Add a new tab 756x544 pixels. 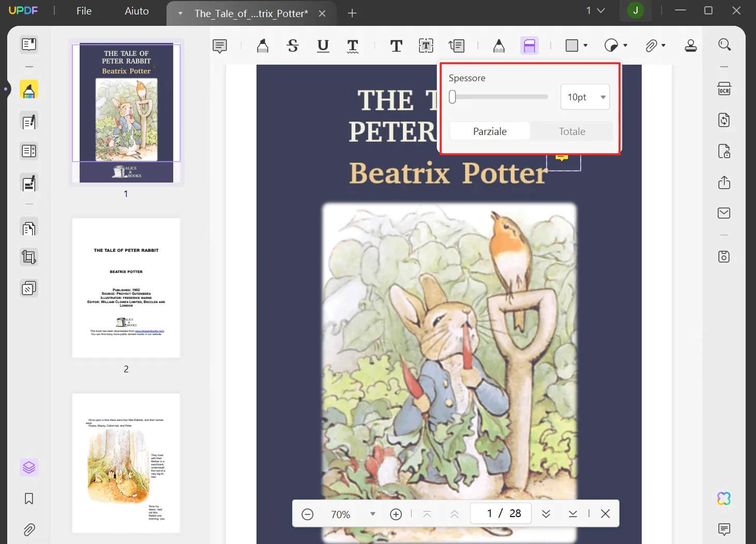click(x=352, y=13)
